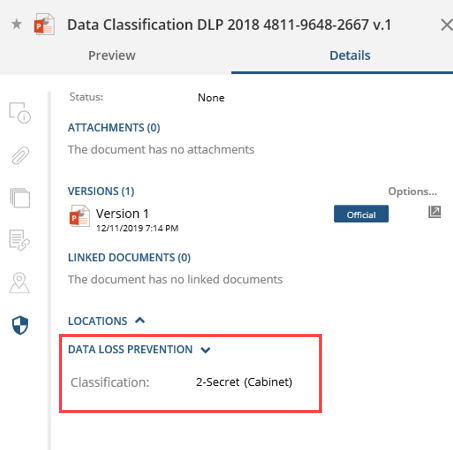This screenshot has width=453, height=450.
Task: Click the LINKED DOCUMENTS (0) heading
Action: coord(129,258)
